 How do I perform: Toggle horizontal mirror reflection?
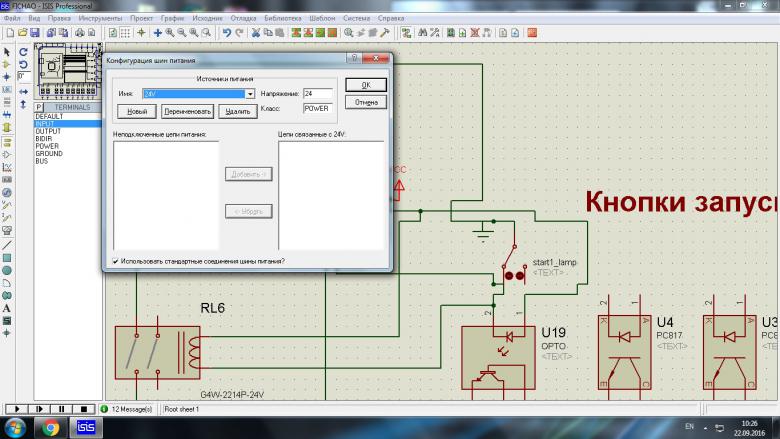pos(23,92)
